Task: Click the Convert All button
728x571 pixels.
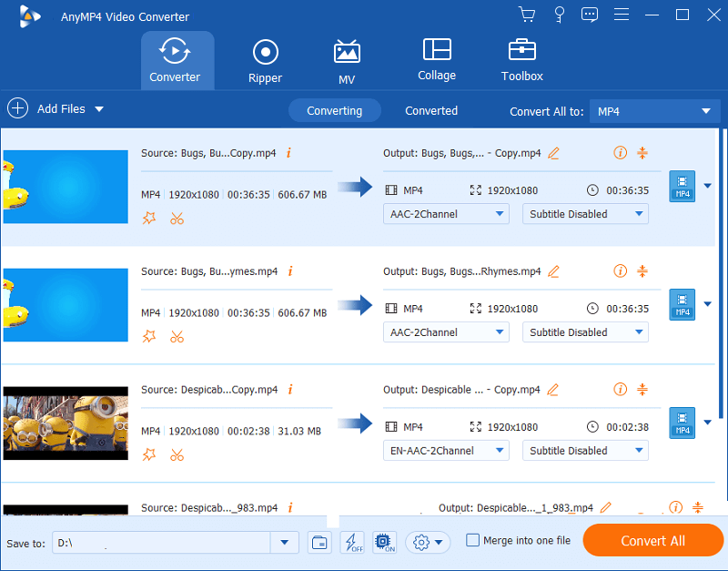Action: [652, 540]
